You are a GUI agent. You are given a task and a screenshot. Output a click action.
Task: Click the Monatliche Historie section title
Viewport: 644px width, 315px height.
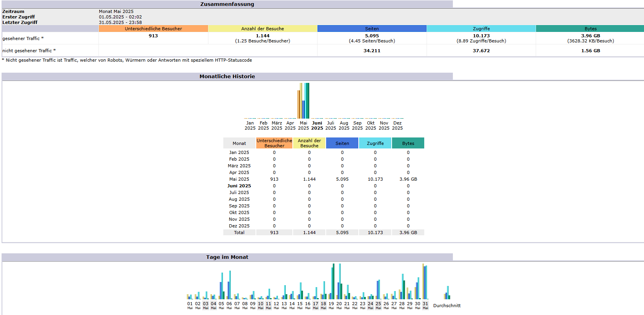[227, 77]
